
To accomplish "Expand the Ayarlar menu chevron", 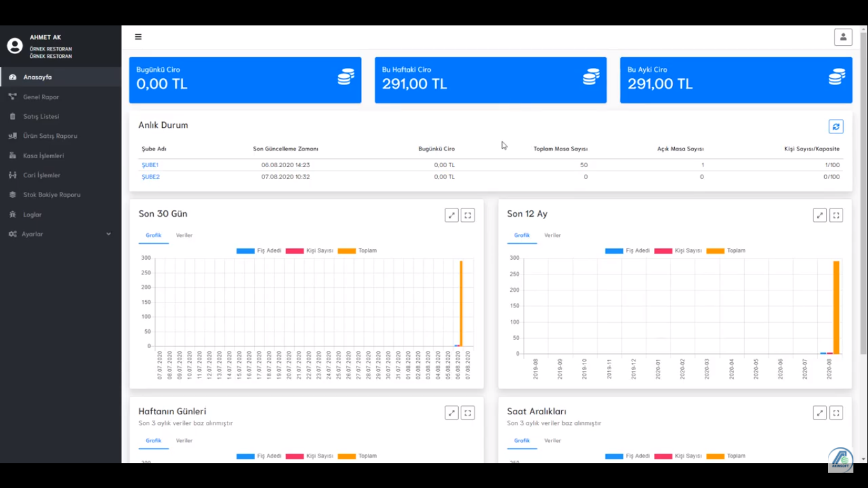I will coord(109,234).
